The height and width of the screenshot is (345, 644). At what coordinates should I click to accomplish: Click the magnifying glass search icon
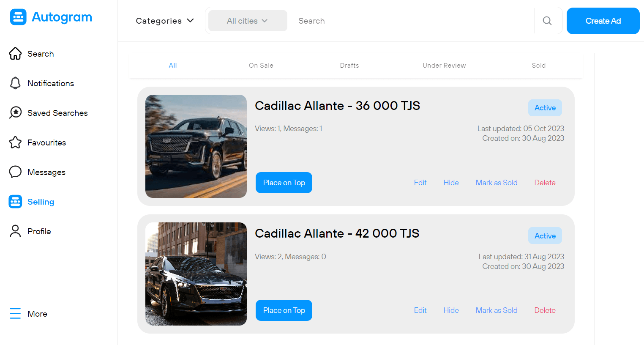pos(547,21)
